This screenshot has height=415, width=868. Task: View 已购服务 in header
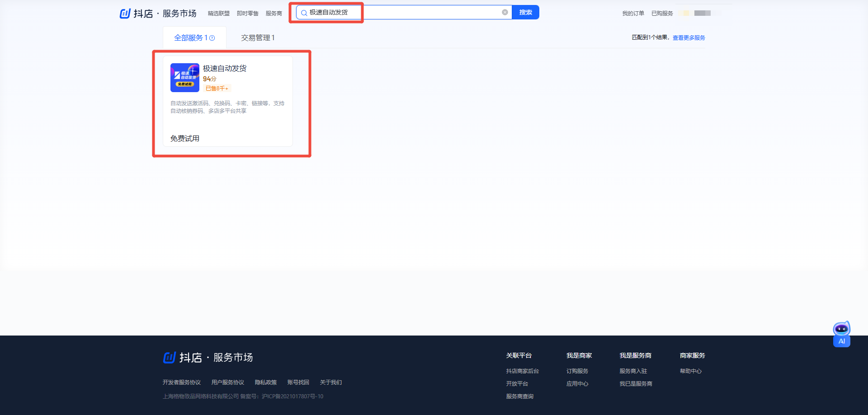pos(662,14)
